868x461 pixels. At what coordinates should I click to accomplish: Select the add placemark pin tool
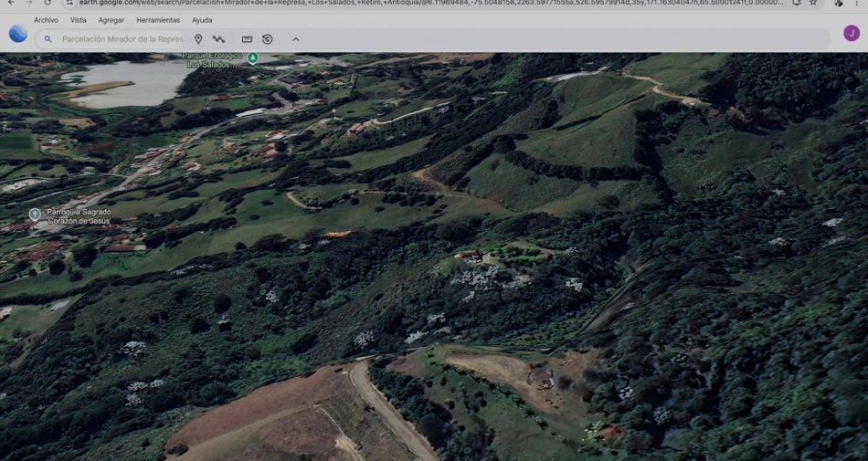click(x=198, y=39)
